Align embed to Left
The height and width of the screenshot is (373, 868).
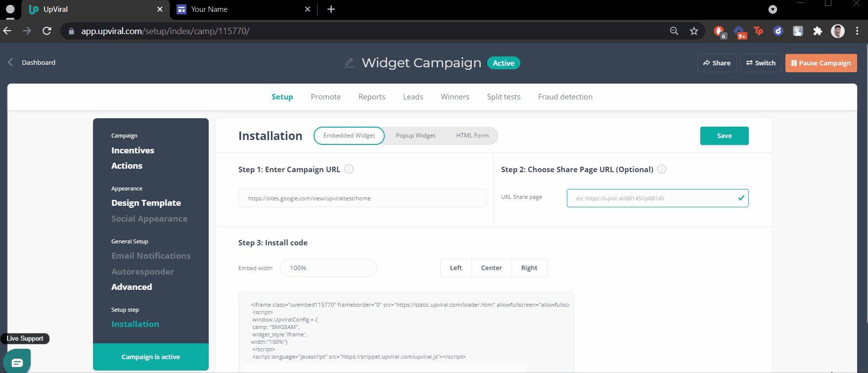[x=456, y=268]
